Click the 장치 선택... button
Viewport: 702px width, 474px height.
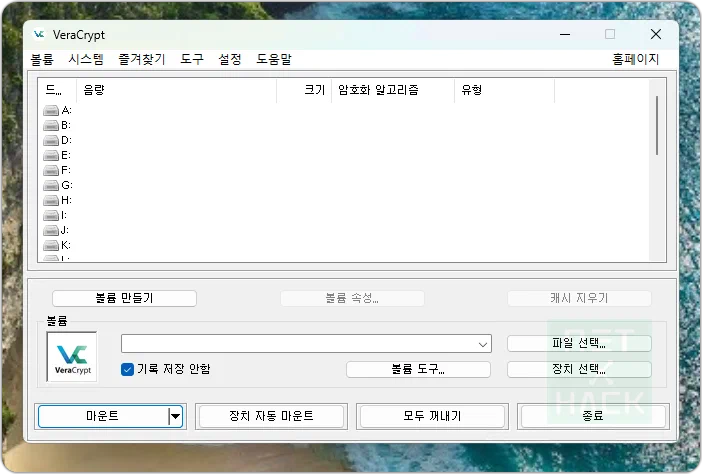click(579, 369)
